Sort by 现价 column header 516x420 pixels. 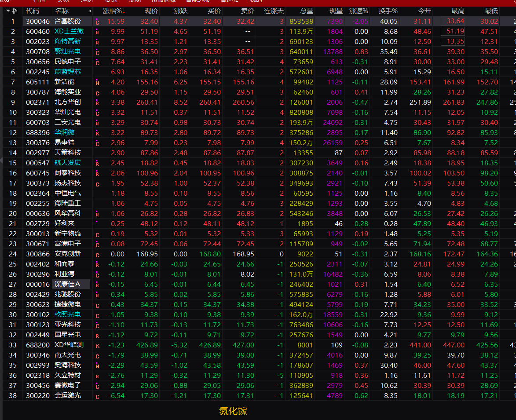151,11
